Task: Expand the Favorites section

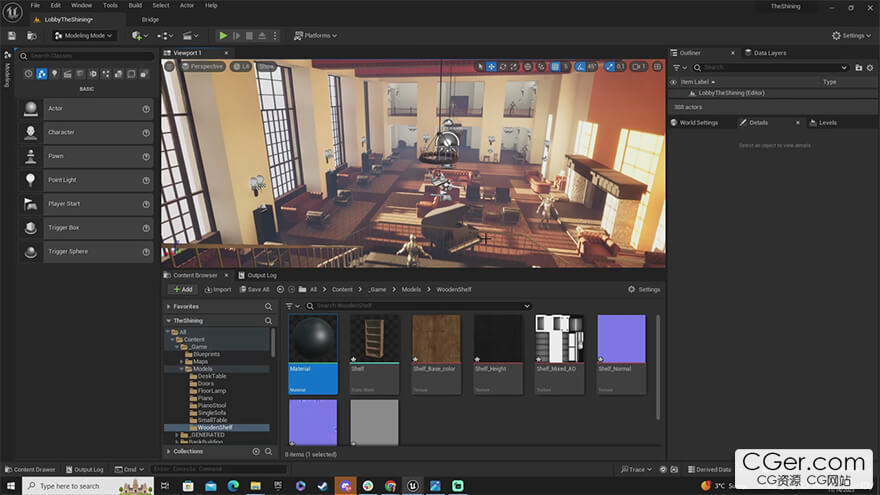Action: [168, 306]
